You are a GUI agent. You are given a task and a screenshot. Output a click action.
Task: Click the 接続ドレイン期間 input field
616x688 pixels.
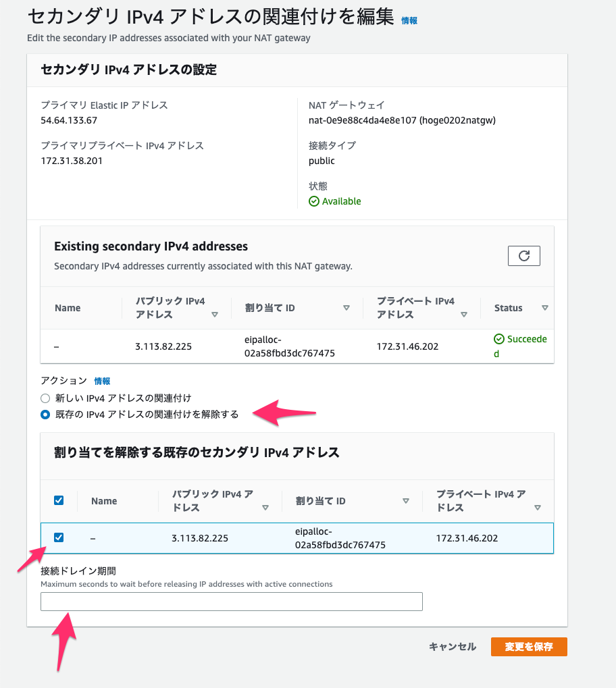pyautogui.click(x=231, y=602)
